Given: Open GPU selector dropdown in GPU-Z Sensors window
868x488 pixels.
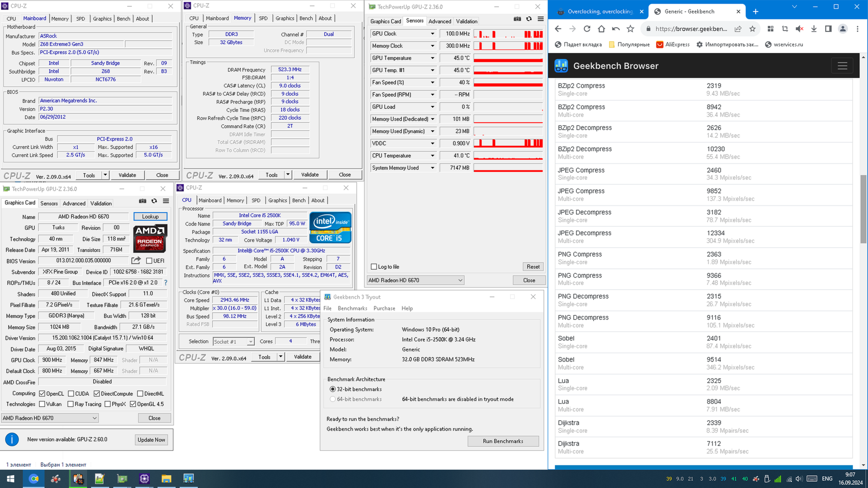Looking at the screenshot, I should tap(415, 280).
